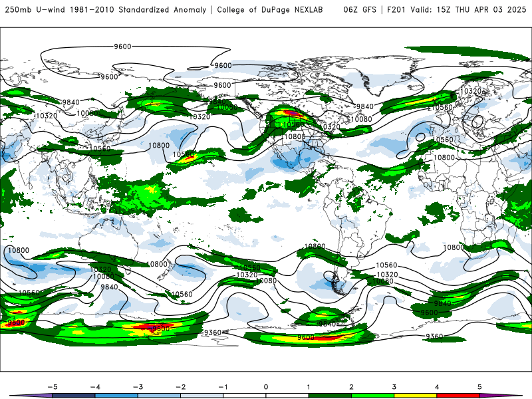
Task: Select the dark navy colorbar segment between -5 and -4
Action: pyautogui.click(x=74, y=396)
